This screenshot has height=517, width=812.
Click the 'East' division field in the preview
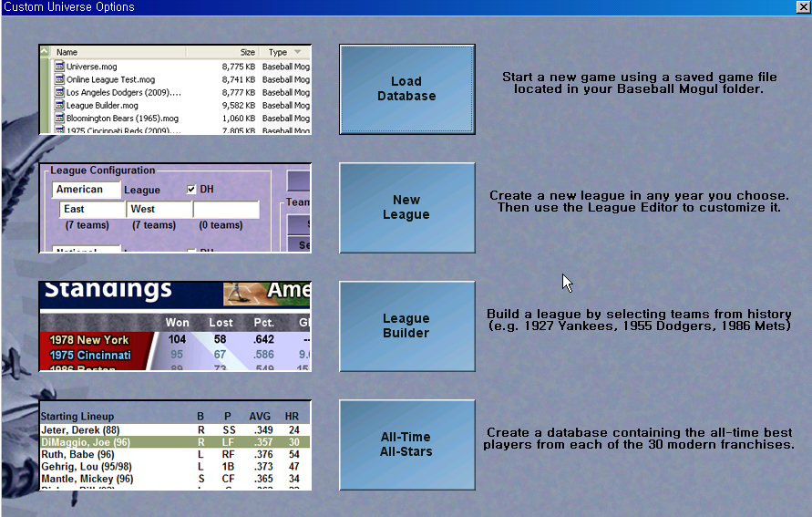(93, 210)
